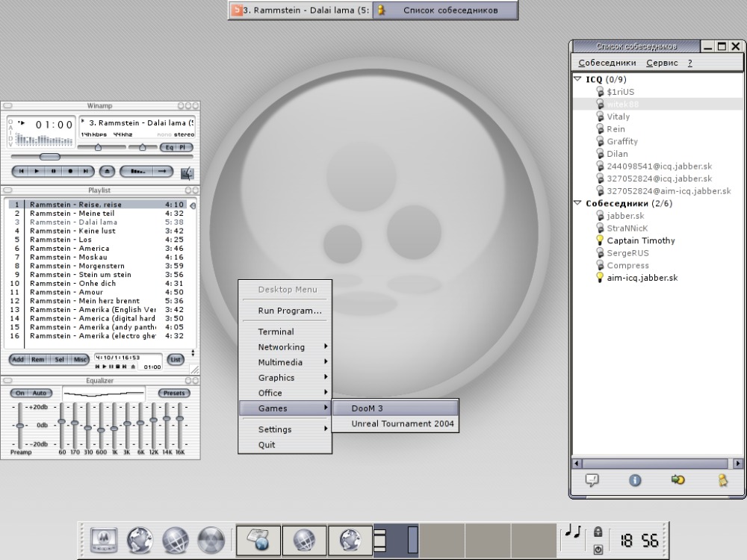Click Winamp volume slider
Screen dimensions: 747x560
[x=102, y=147]
